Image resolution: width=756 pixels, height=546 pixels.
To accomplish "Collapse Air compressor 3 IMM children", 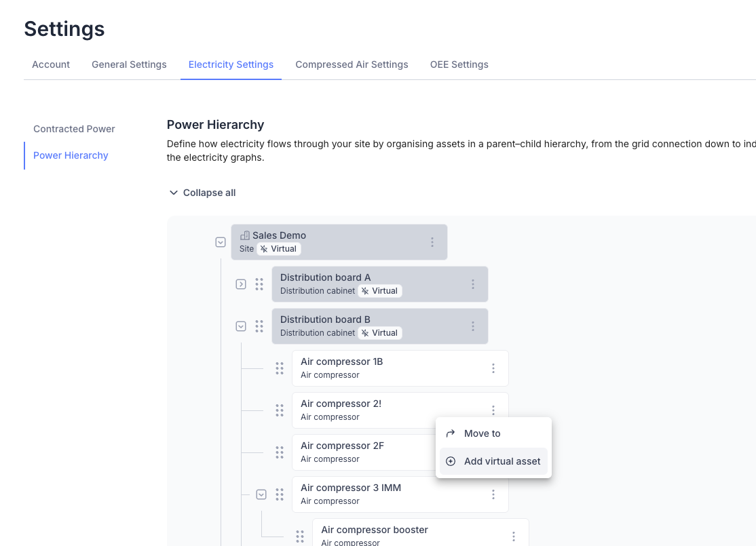I will coord(261,494).
